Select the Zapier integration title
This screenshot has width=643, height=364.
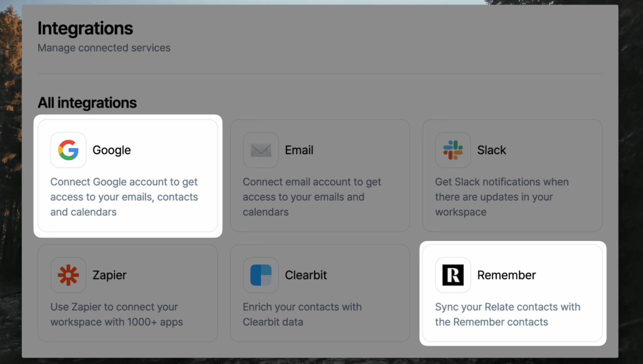(110, 275)
